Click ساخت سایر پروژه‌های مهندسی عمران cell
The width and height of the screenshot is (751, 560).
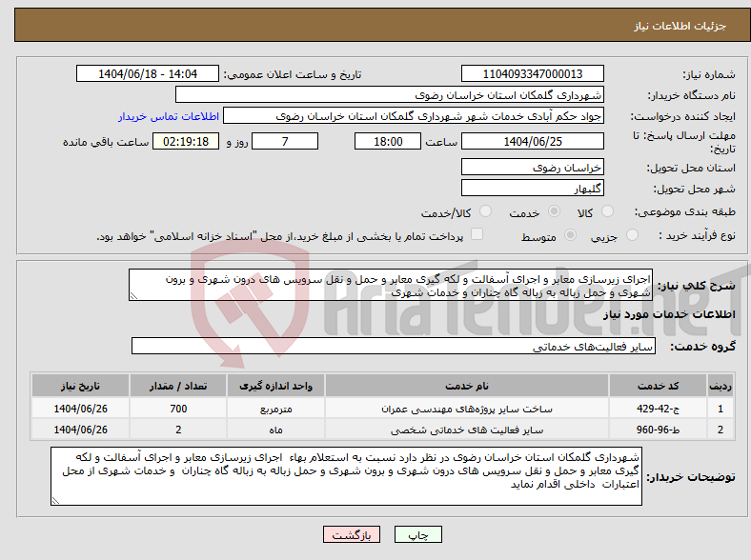coord(466,409)
